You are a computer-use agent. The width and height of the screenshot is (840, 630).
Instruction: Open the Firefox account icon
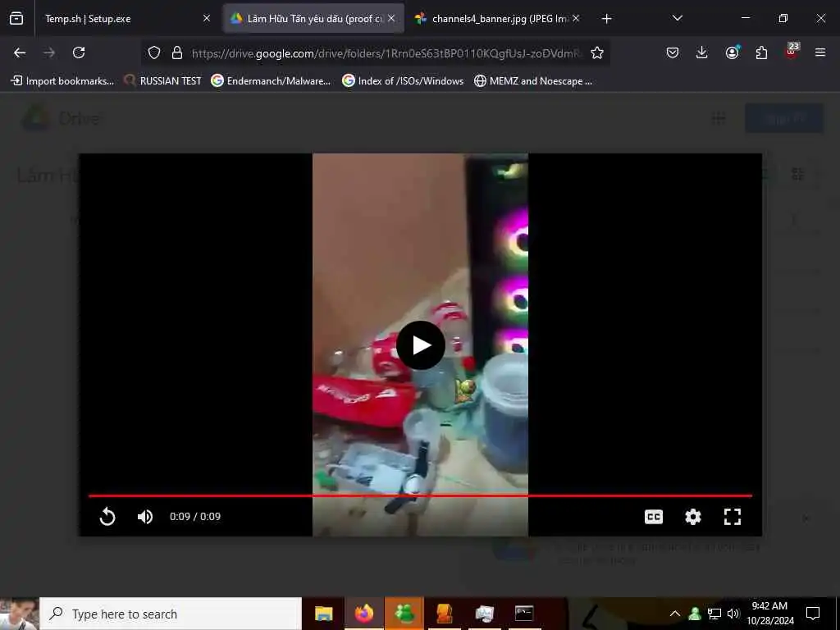(733, 52)
